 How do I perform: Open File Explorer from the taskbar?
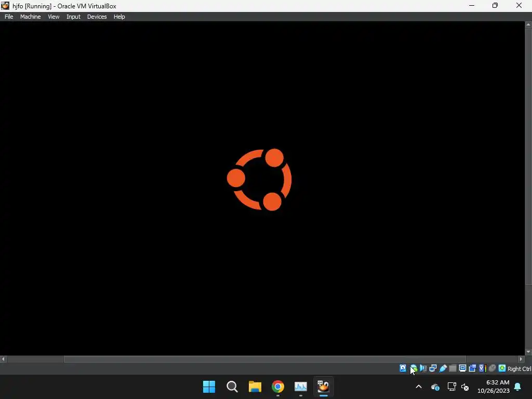click(x=255, y=387)
